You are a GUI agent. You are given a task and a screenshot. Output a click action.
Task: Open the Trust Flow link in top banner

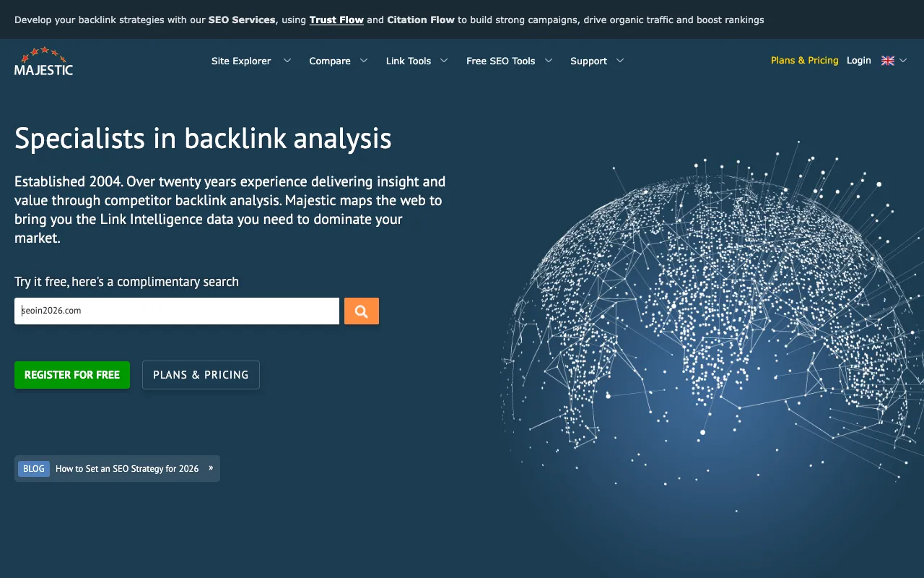[x=336, y=20]
